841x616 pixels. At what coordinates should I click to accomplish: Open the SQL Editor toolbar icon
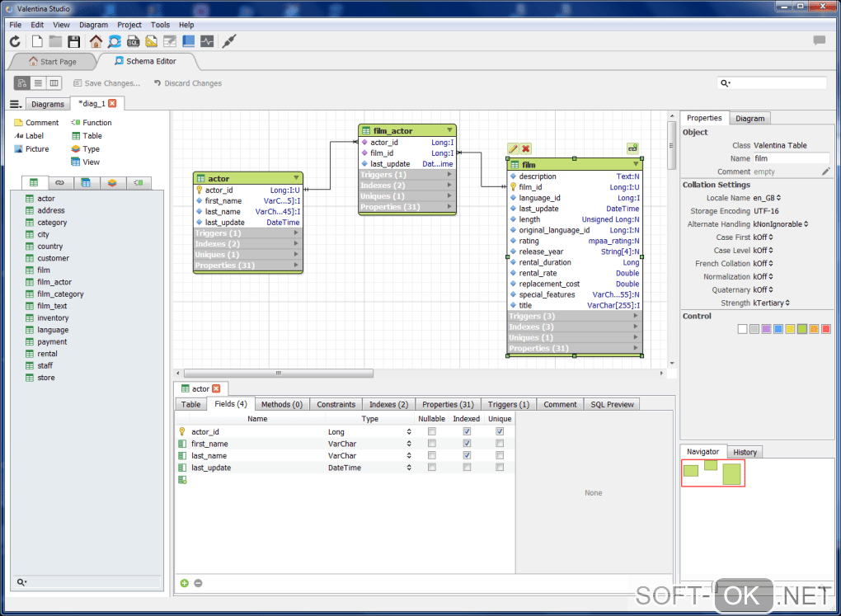point(133,41)
